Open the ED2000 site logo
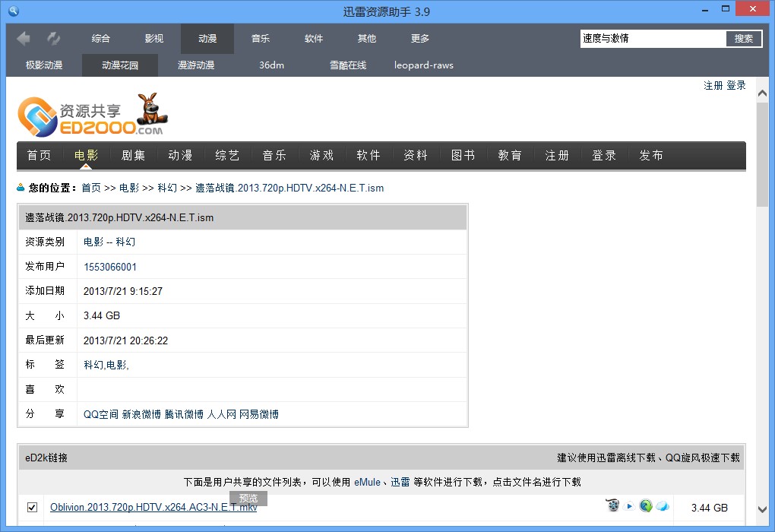The width and height of the screenshot is (775, 532). point(93,116)
